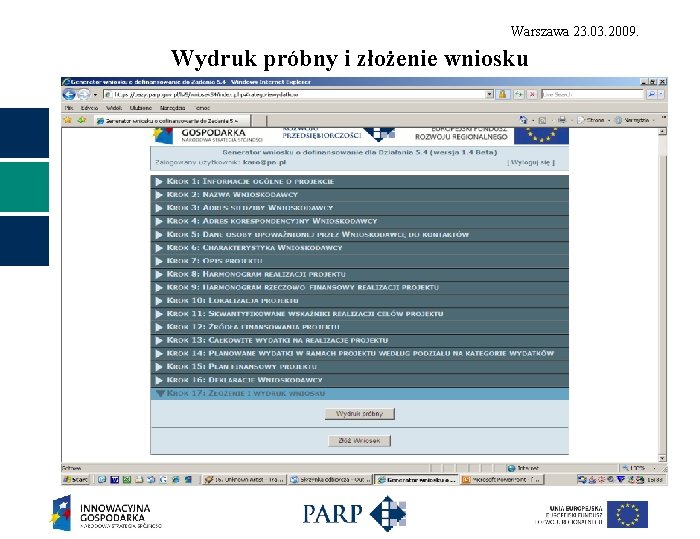The height and width of the screenshot is (539, 700).
Task: Click the zoom level 100% in status bar
Action: coord(638,468)
